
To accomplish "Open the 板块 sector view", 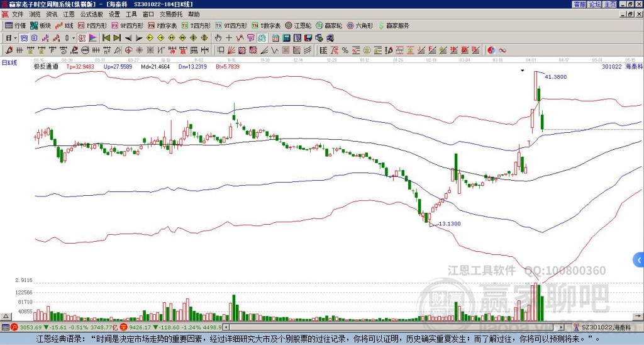I will coord(40,25).
